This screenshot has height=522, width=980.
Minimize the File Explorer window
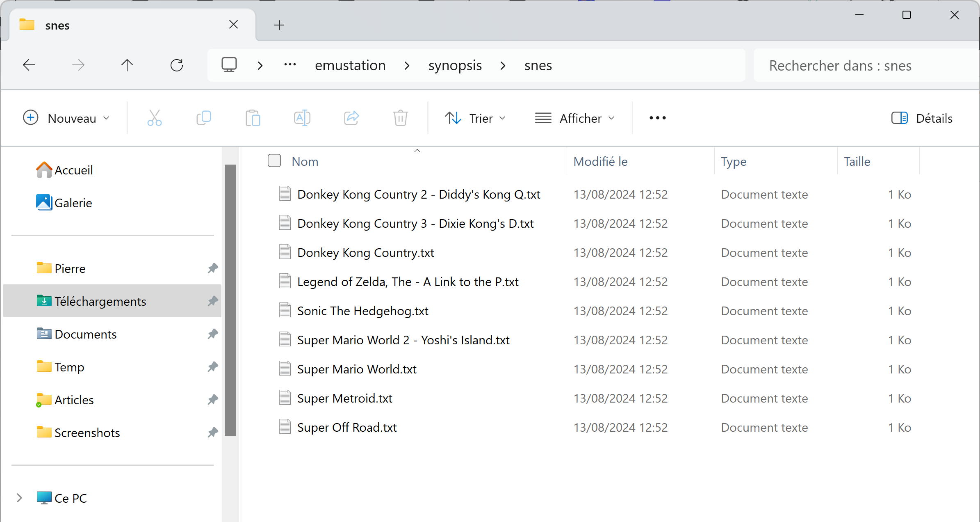pos(859,15)
